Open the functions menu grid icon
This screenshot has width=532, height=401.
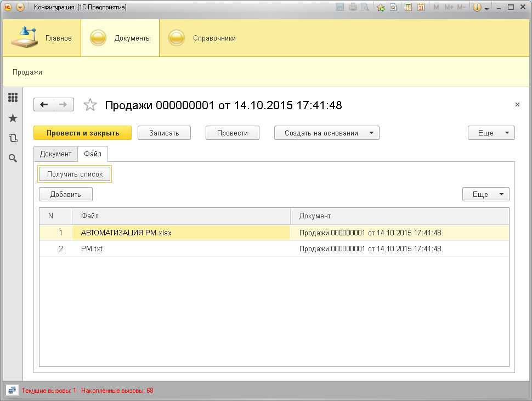[x=13, y=97]
